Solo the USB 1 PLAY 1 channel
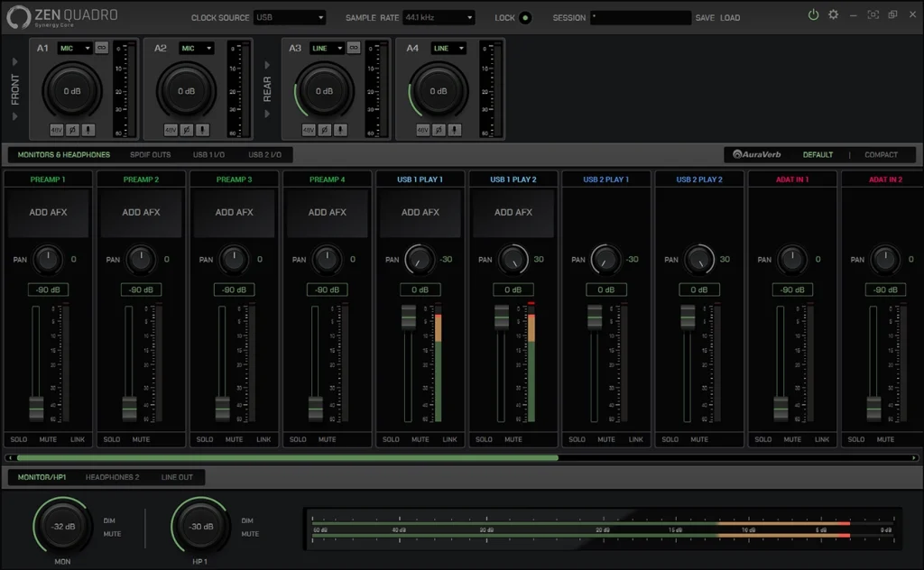 tap(391, 439)
